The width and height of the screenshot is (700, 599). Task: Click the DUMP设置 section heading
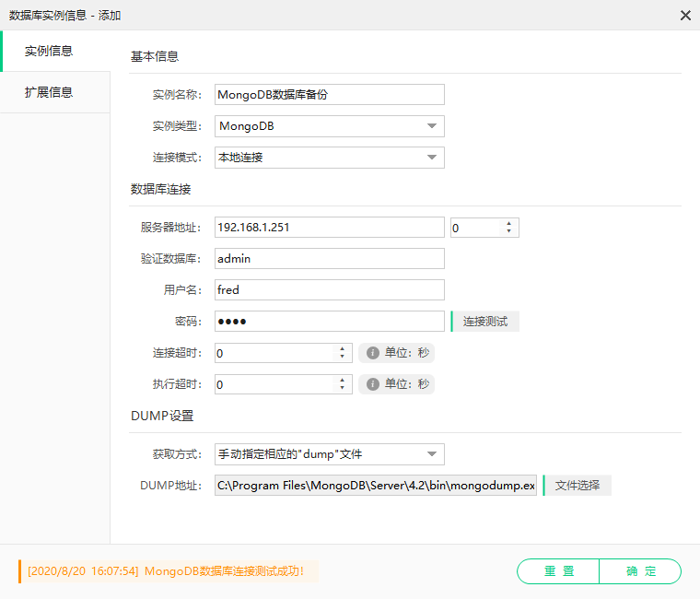click(x=162, y=416)
